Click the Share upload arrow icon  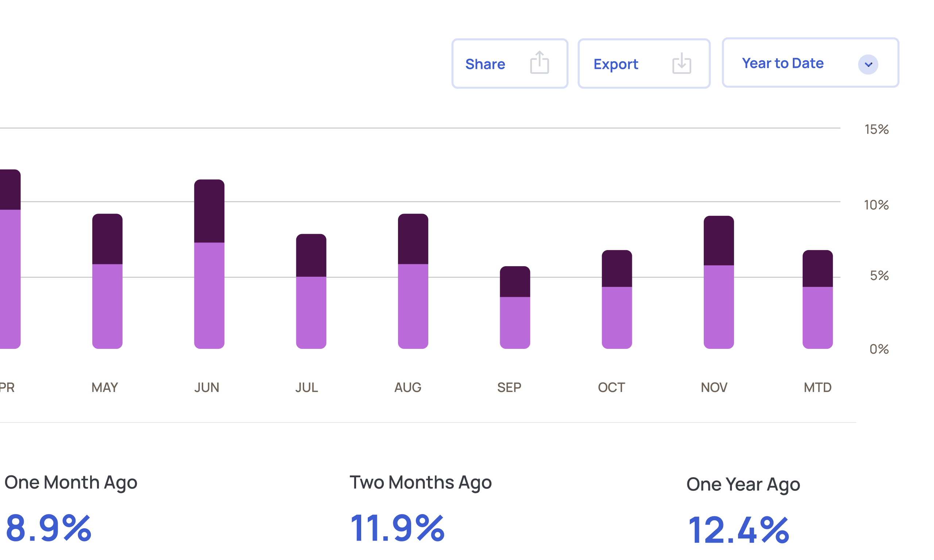tap(539, 63)
